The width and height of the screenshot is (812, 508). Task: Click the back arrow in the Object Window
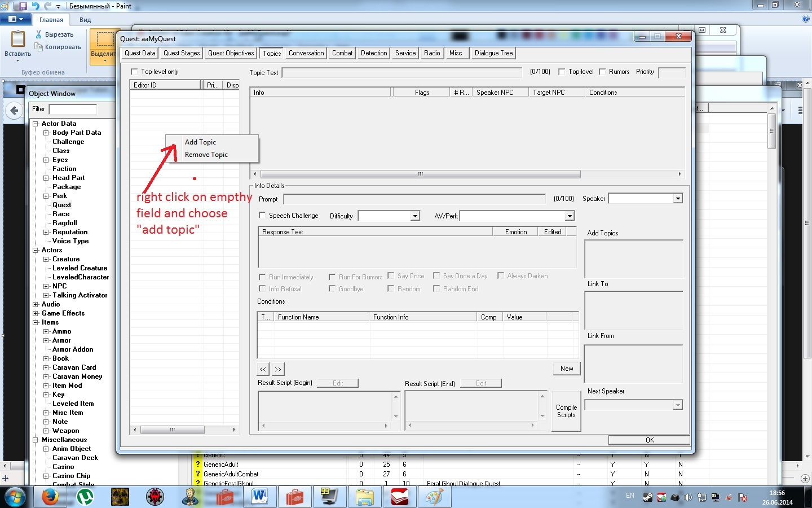point(14,111)
